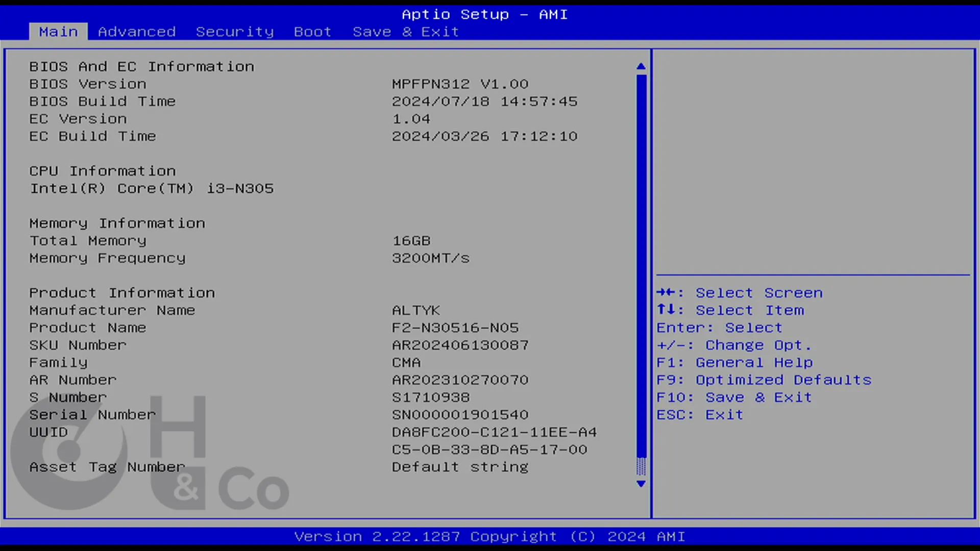The height and width of the screenshot is (551, 980).
Task: Select the Family label
Action: coord(58,362)
